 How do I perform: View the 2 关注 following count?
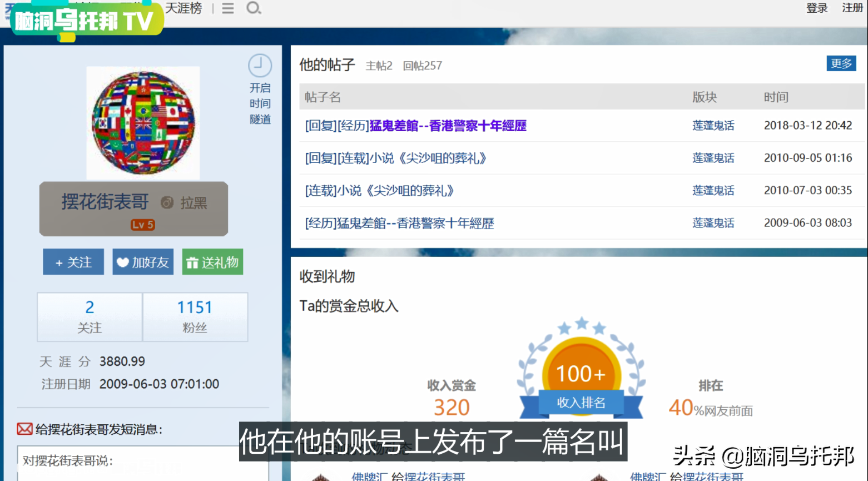click(90, 316)
